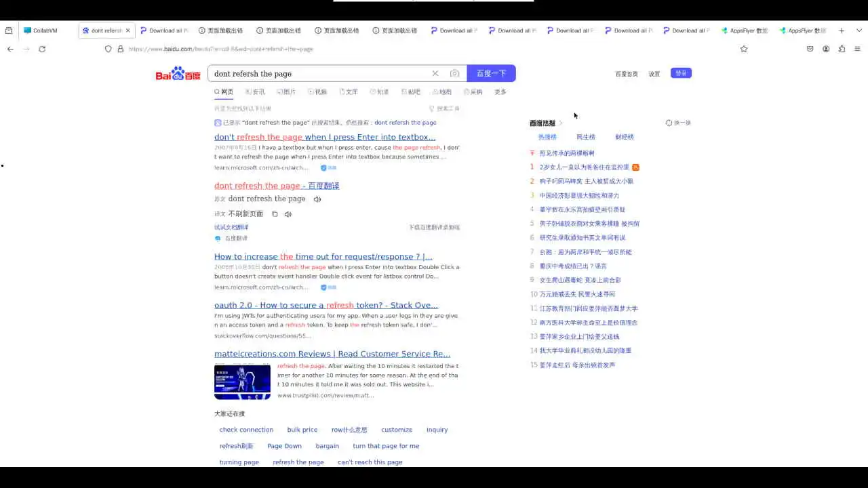868x488 pixels.
Task: Open 'How to increase the time out' result
Action: point(323,256)
